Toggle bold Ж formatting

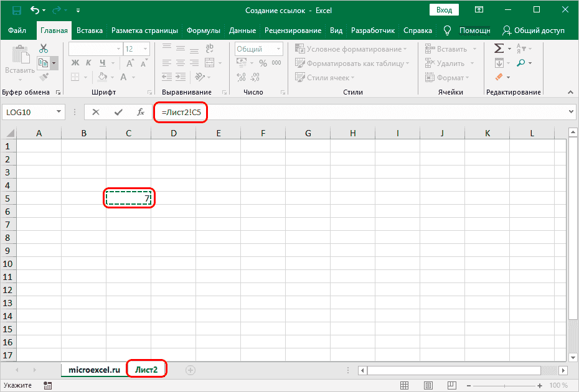point(75,63)
